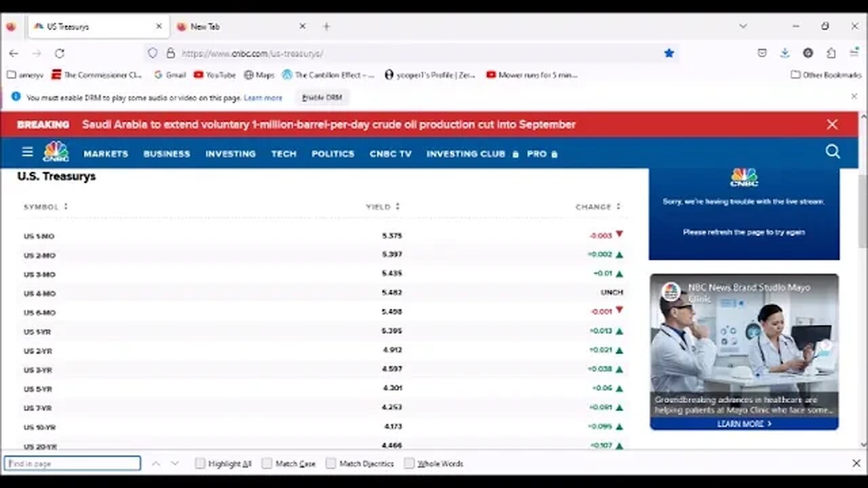Toggle the Whole Words checkbox
The width and height of the screenshot is (868, 488).
409,464
